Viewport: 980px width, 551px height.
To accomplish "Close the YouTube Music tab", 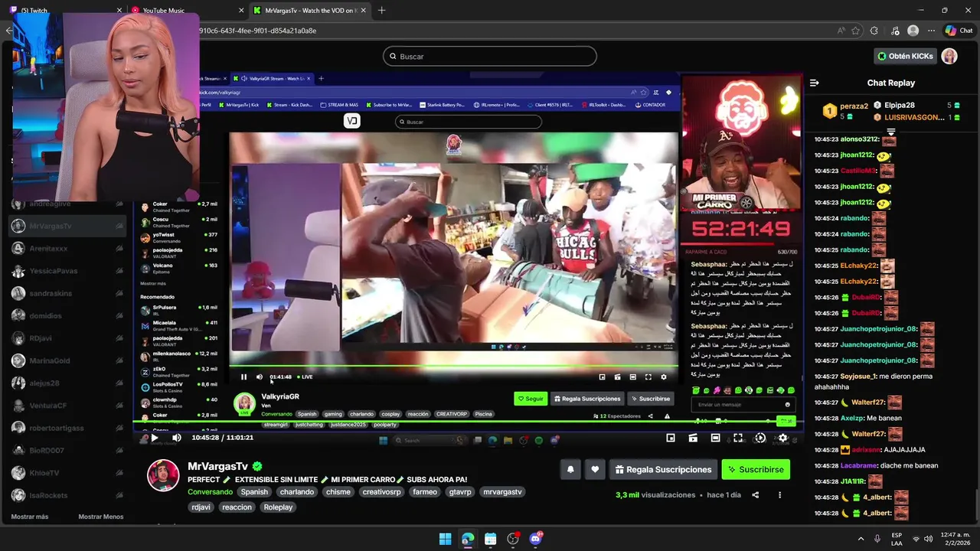I will pos(241,10).
